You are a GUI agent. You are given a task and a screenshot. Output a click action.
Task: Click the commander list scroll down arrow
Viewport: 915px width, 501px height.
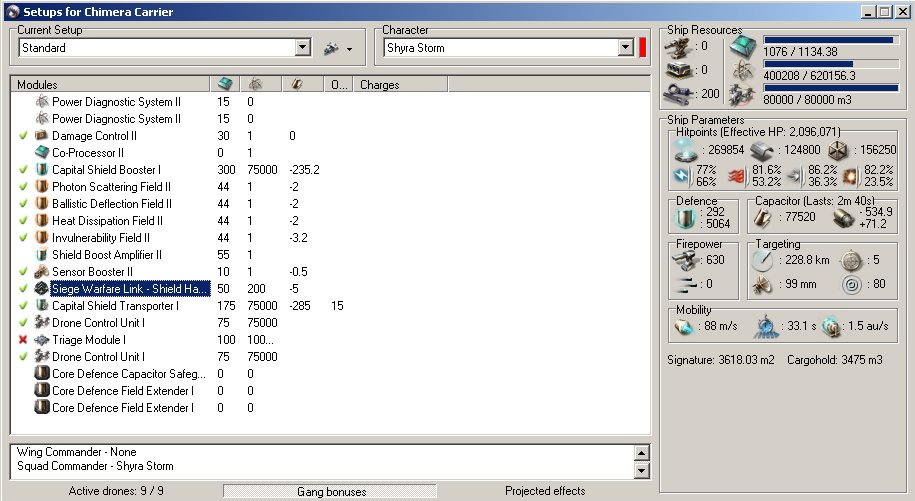point(641,470)
